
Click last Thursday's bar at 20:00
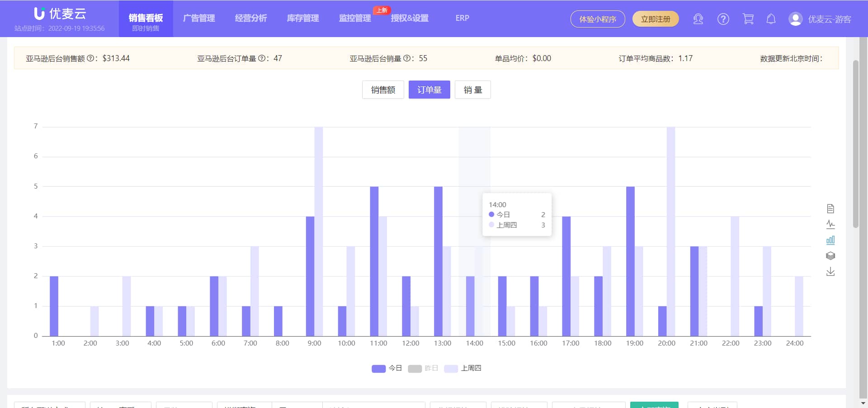671,231
